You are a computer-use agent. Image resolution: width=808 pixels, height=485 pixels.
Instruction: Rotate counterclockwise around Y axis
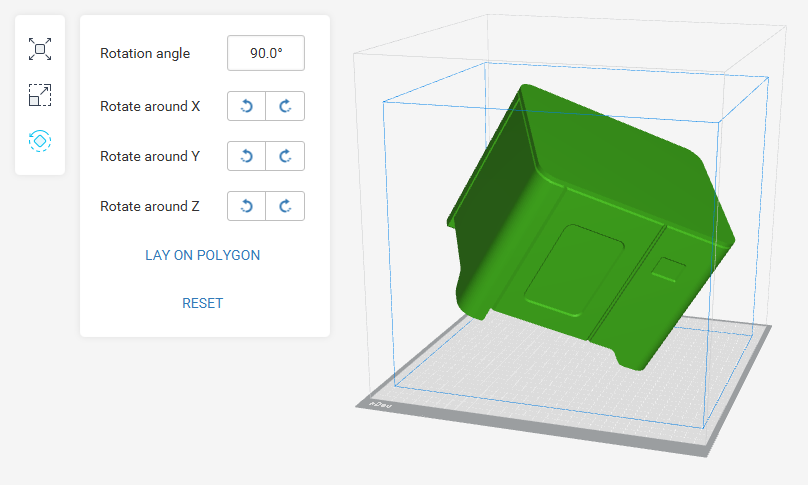(x=247, y=156)
